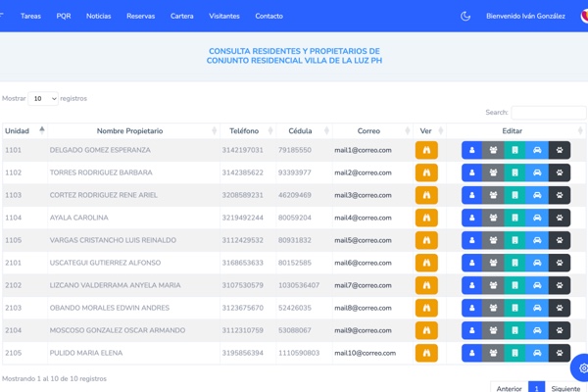588x392 pixels.
Task: Click the Anterior pagination button
Action: pyautogui.click(x=509, y=388)
